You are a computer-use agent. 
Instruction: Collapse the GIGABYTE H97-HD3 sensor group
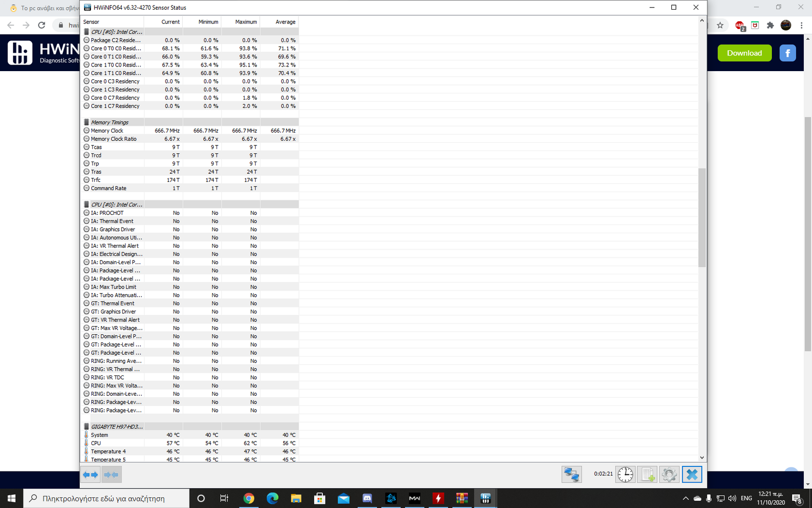coord(190,427)
